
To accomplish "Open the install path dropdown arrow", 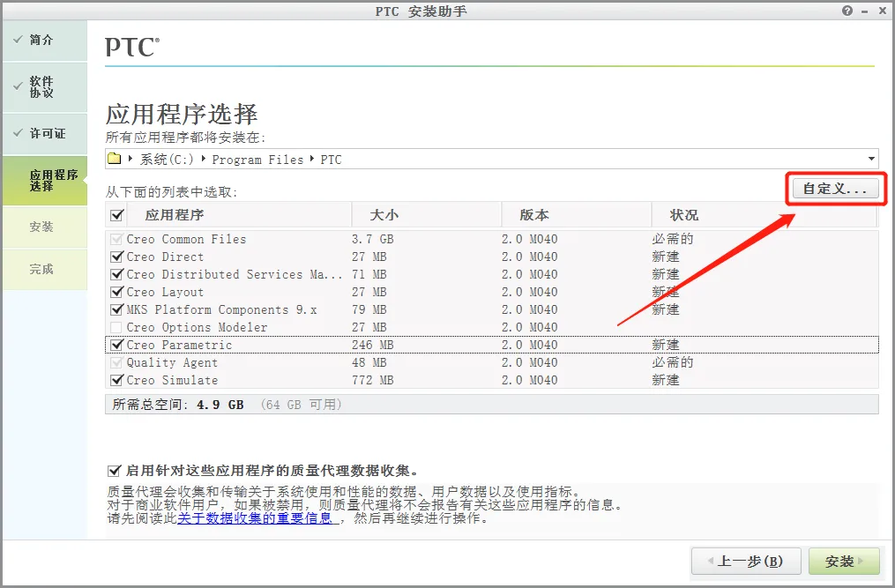I will point(871,159).
